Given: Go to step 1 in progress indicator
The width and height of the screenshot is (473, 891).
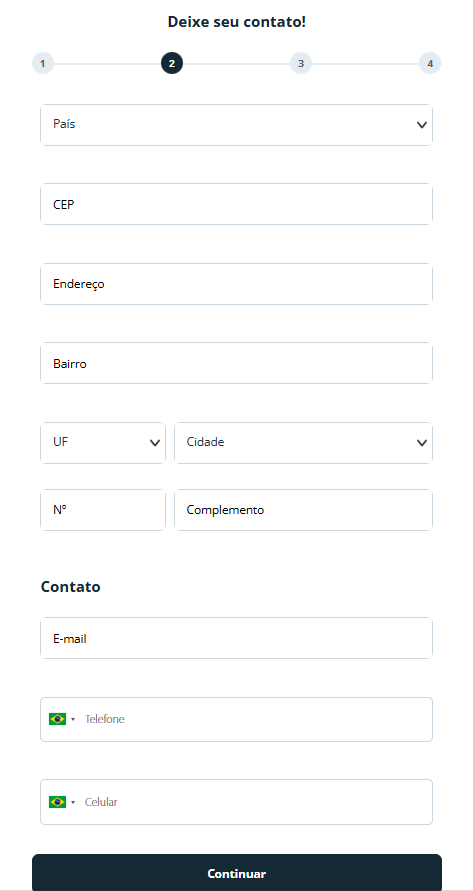Looking at the screenshot, I should (43, 63).
